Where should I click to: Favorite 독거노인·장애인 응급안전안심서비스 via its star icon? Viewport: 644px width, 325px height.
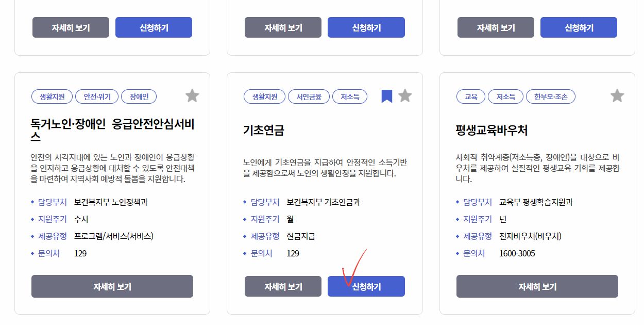(193, 95)
